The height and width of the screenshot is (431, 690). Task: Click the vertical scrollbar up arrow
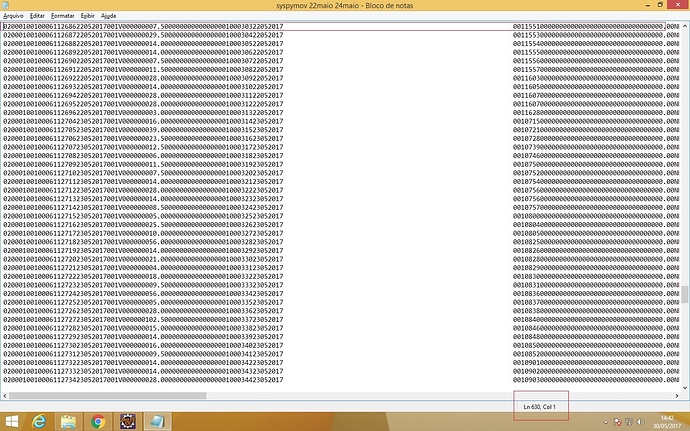point(685,26)
